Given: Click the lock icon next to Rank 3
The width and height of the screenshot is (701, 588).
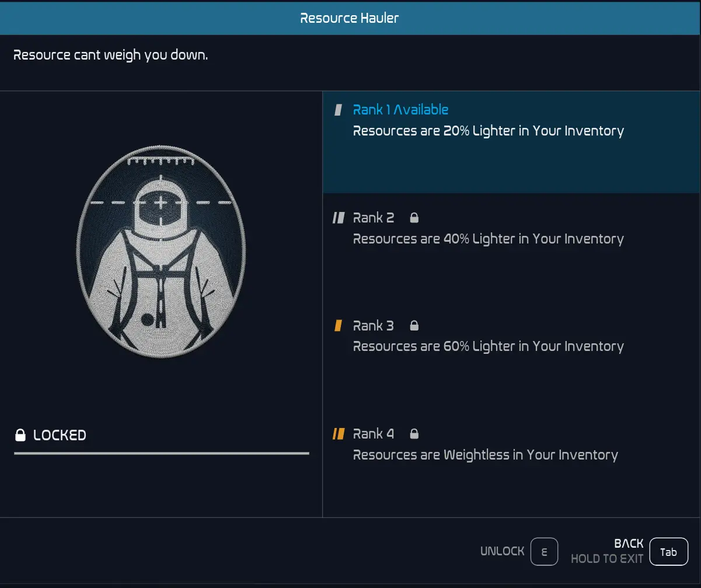Looking at the screenshot, I should pos(414,325).
